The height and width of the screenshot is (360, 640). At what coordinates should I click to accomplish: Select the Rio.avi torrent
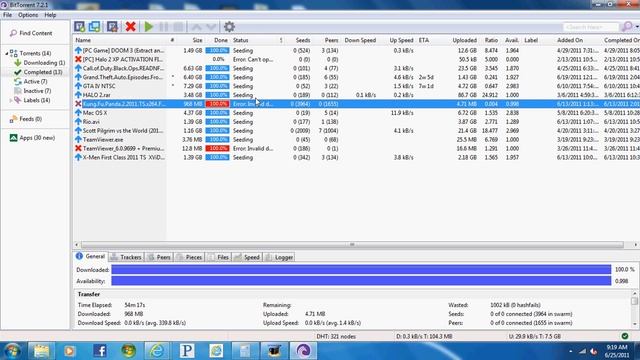[x=91, y=122]
